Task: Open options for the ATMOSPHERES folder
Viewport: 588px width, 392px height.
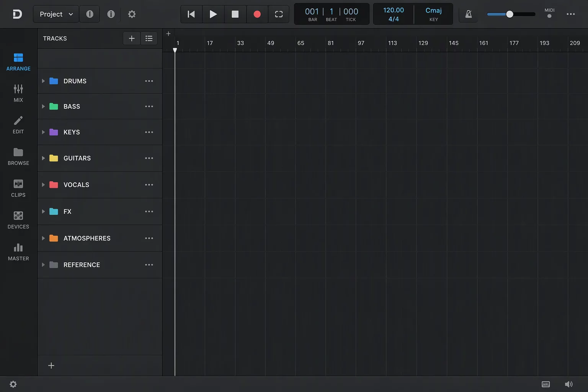Action: tap(149, 238)
